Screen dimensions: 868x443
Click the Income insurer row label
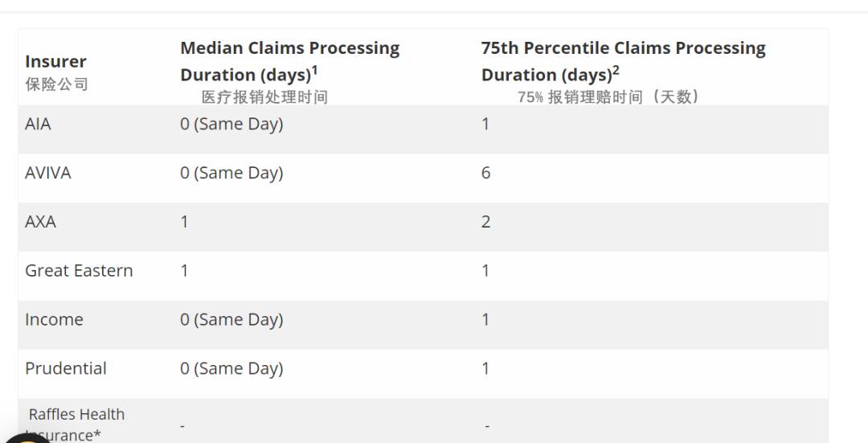tap(54, 320)
